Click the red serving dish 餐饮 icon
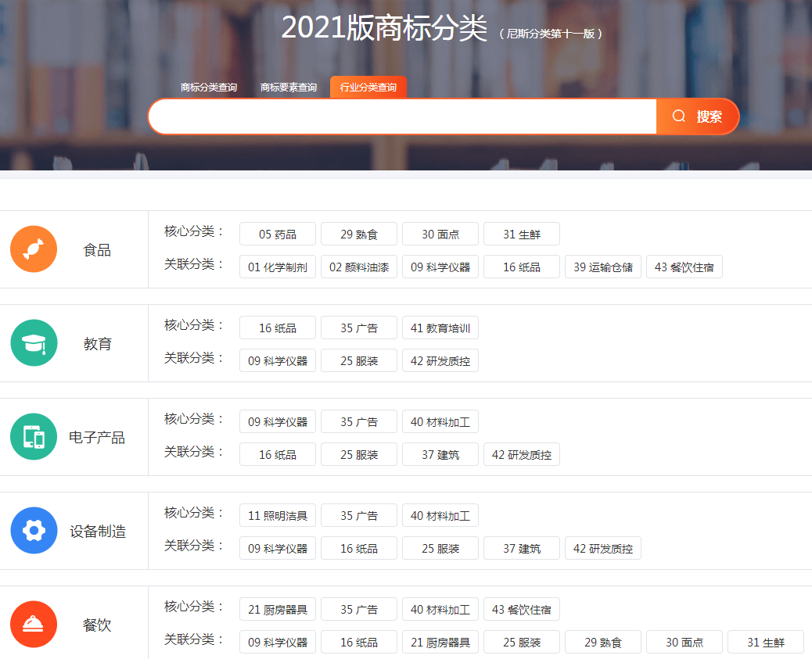This screenshot has height=659, width=812. click(34, 625)
